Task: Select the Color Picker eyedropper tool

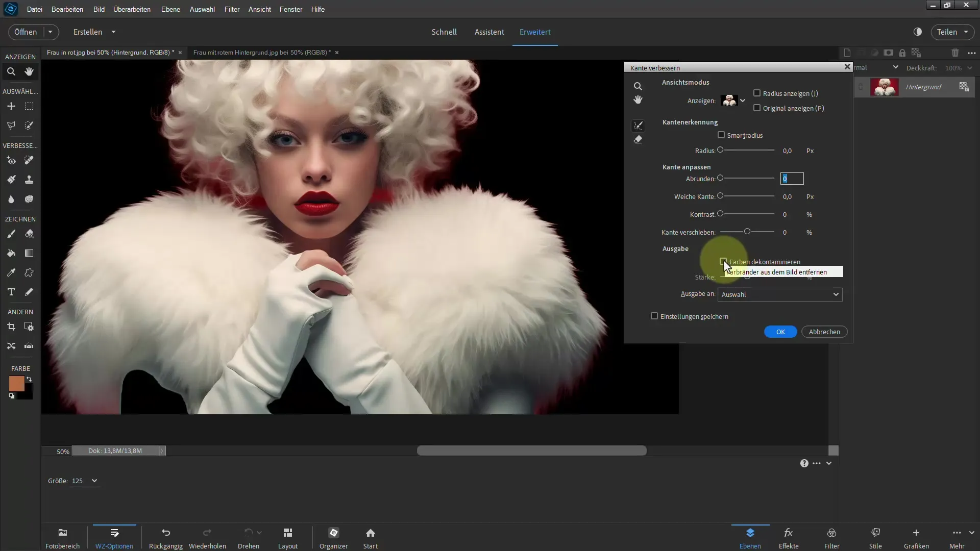Action: tap(11, 273)
